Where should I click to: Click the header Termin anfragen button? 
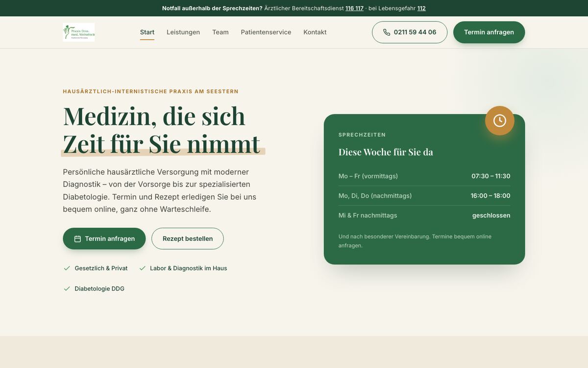point(489,32)
